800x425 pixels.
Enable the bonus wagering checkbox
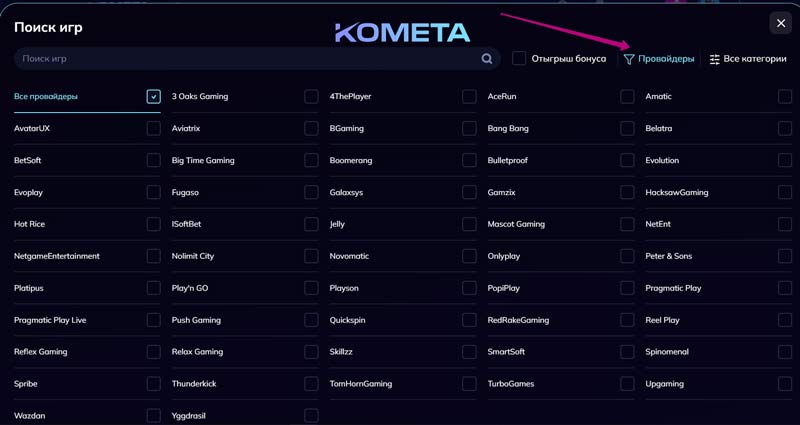(x=519, y=59)
